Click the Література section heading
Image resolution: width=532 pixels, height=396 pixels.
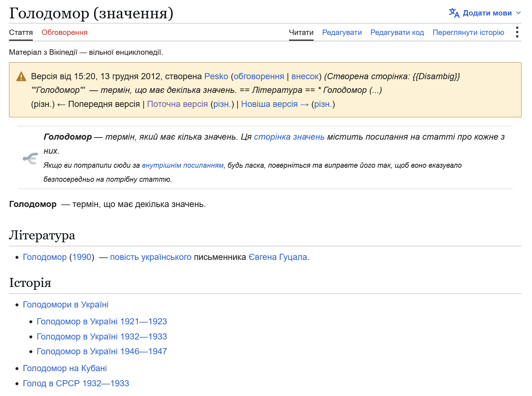[42, 235]
